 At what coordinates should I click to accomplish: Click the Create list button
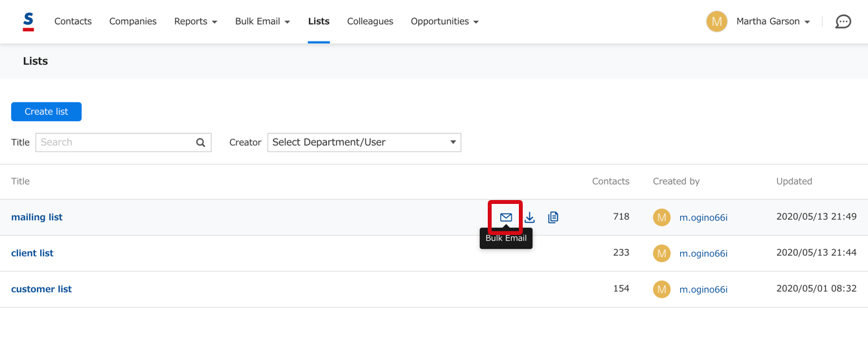[x=47, y=112]
